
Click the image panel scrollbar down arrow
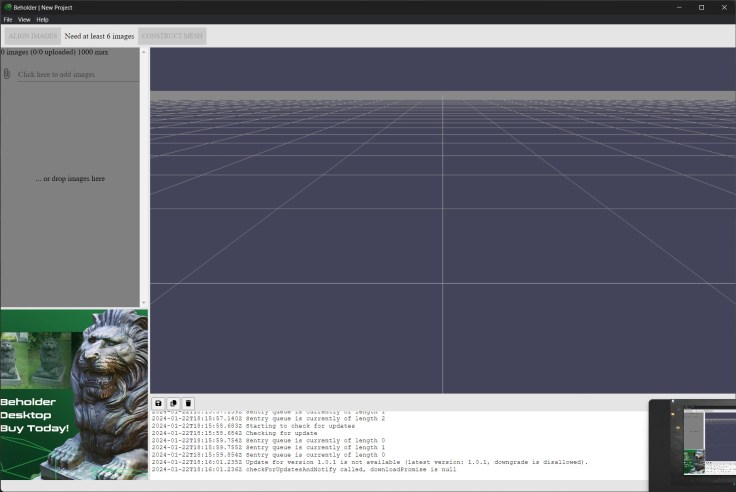144,302
